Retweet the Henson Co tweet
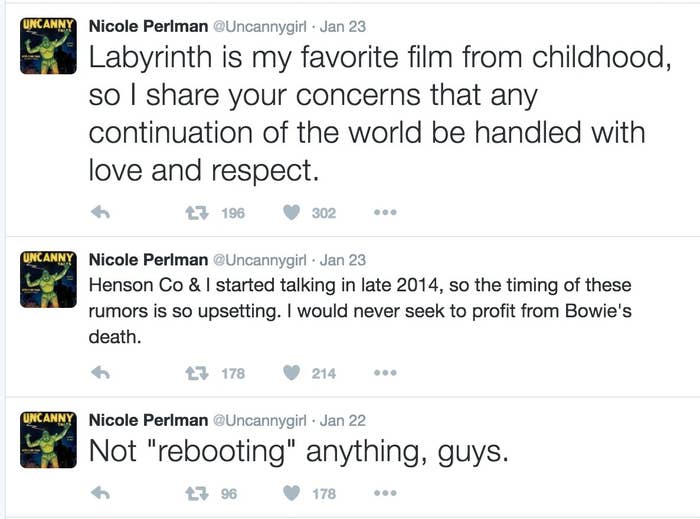 tap(197, 373)
